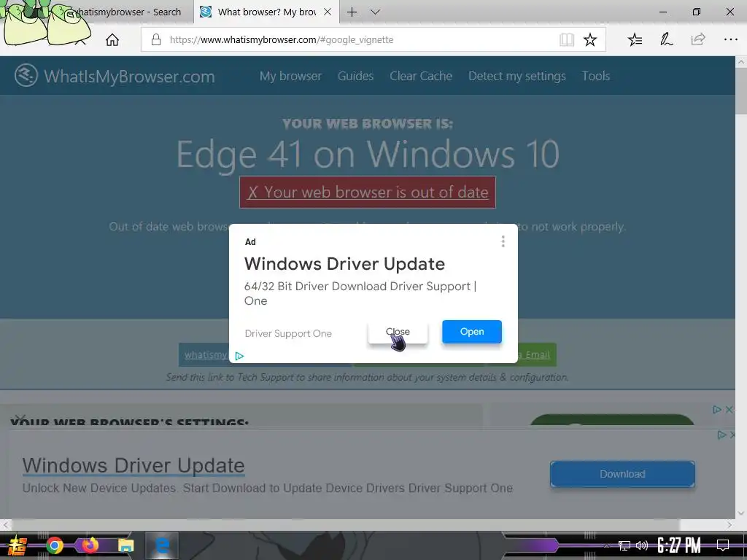Open Guides menu item

tap(355, 76)
